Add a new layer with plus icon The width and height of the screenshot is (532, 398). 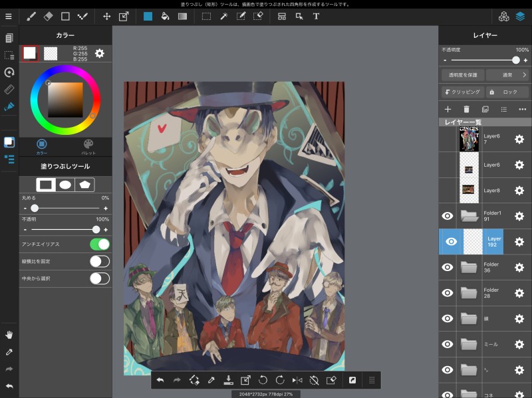pos(448,109)
